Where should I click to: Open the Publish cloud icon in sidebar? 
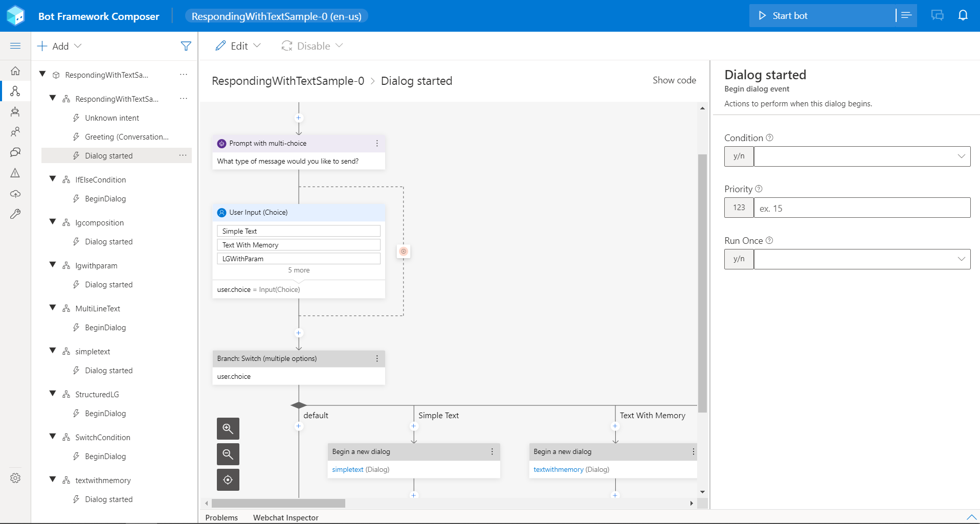15,194
